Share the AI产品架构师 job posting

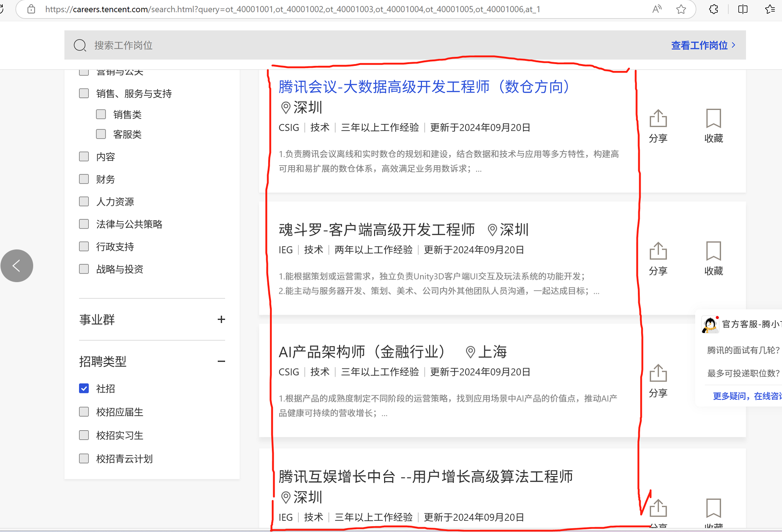pyautogui.click(x=658, y=381)
